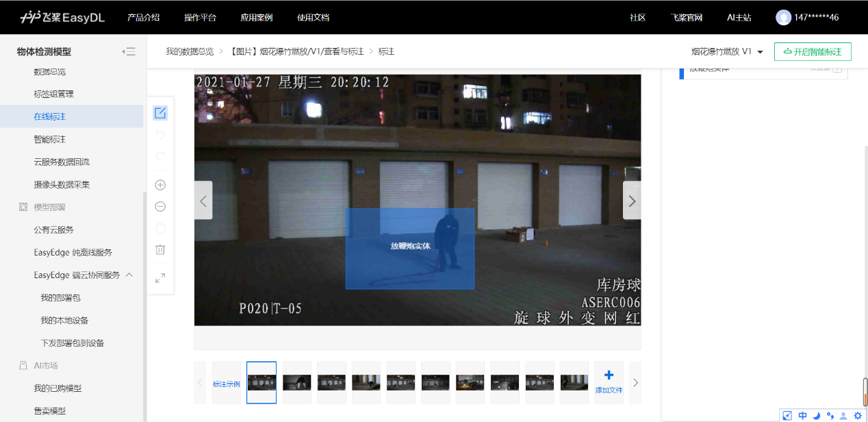Open 操作平台 in the top menu
This screenshot has width=868, height=422.
tap(200, 17)
